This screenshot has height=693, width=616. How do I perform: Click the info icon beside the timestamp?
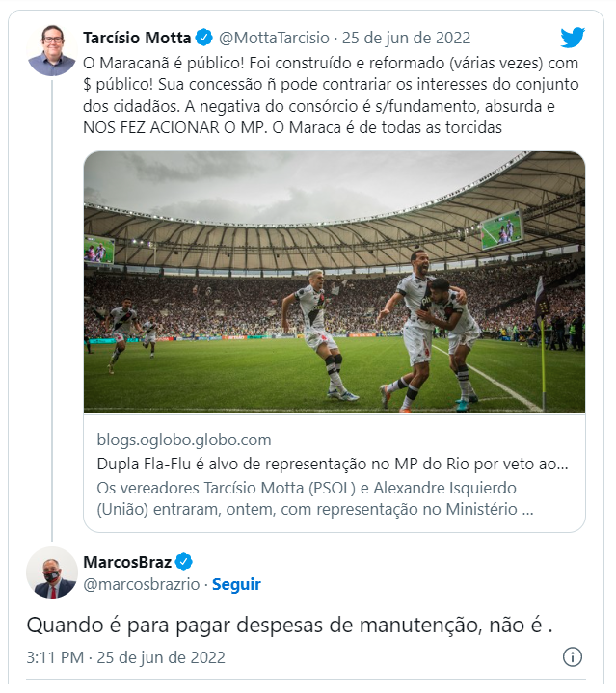click(x=572, y=657)
